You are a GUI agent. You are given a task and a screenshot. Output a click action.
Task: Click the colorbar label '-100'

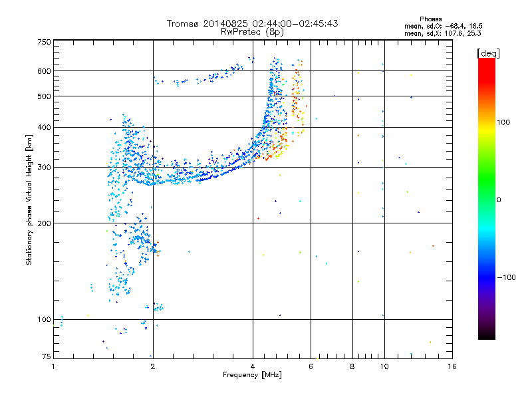tap(506, 277)
